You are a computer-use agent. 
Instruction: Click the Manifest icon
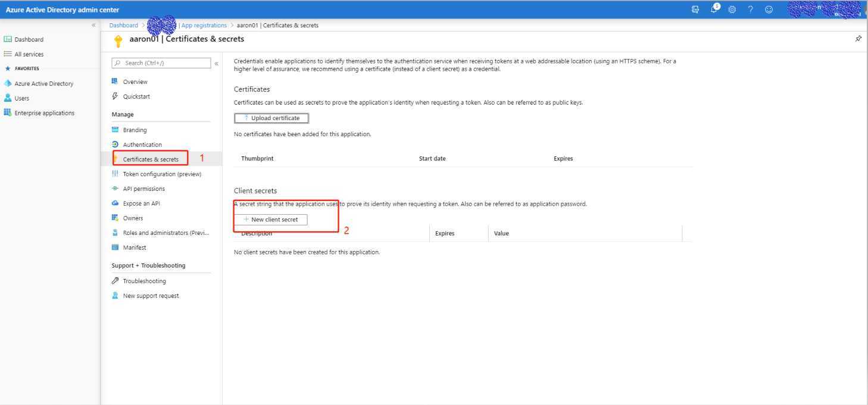(115, 247)
